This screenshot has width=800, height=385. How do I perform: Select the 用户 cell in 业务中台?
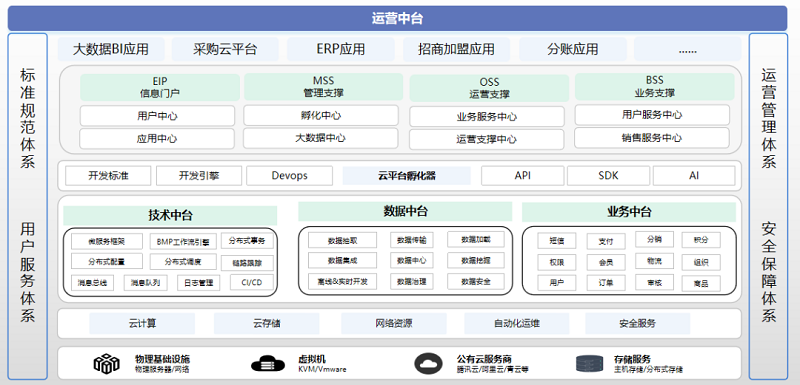[557, 283]
